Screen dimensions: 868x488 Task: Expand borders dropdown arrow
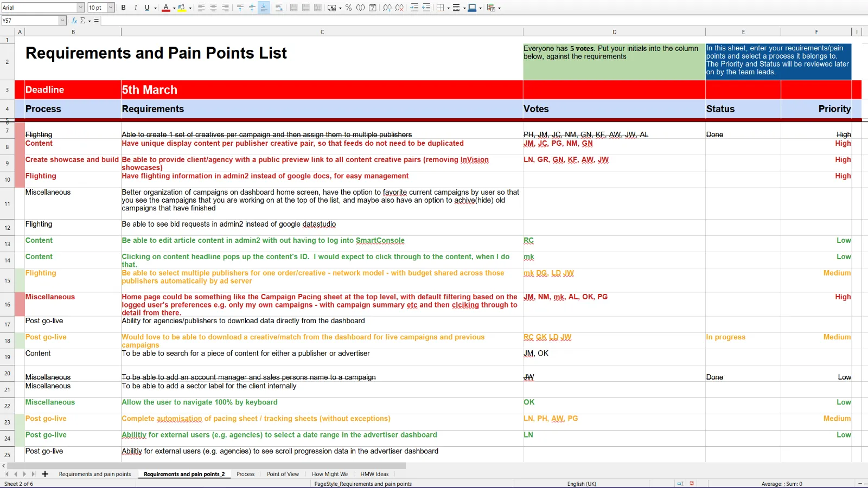(449, 8)
